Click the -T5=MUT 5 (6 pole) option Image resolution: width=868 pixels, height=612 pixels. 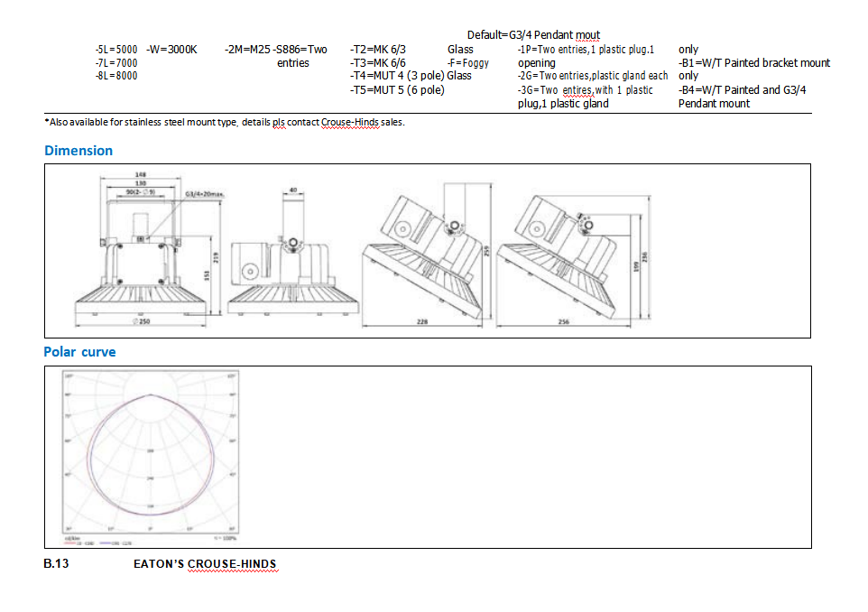[x=397, y=89]
